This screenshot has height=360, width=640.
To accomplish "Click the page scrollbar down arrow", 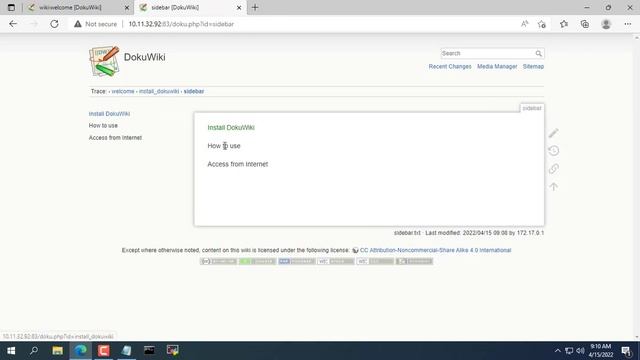I will point(636,337).
